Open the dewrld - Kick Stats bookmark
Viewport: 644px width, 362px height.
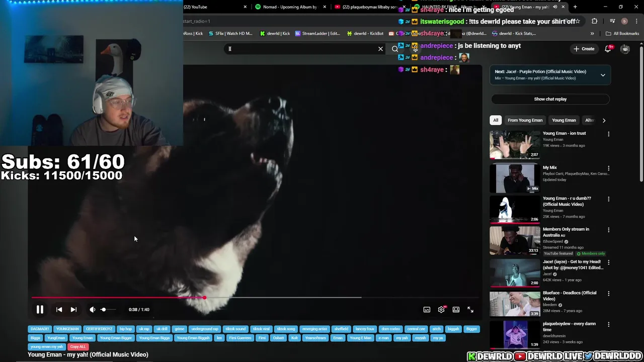[514, 34]
